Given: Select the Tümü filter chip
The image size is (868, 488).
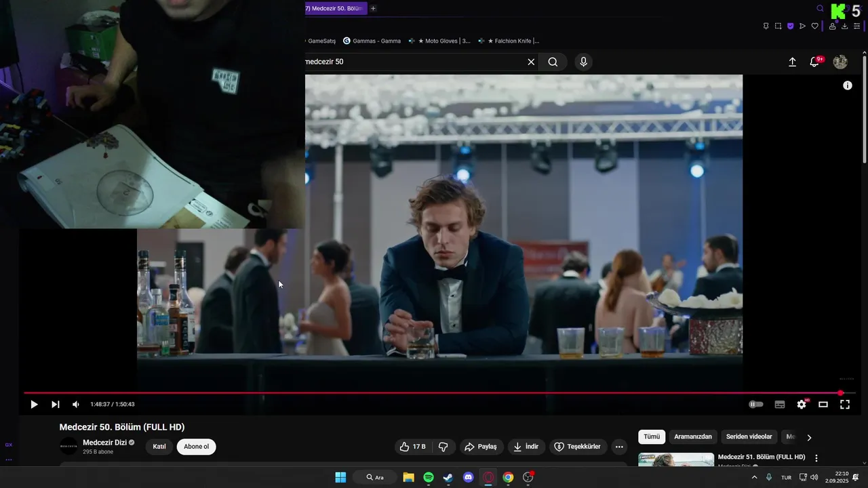Looking at the screenshot, I should tap(652, 437).
